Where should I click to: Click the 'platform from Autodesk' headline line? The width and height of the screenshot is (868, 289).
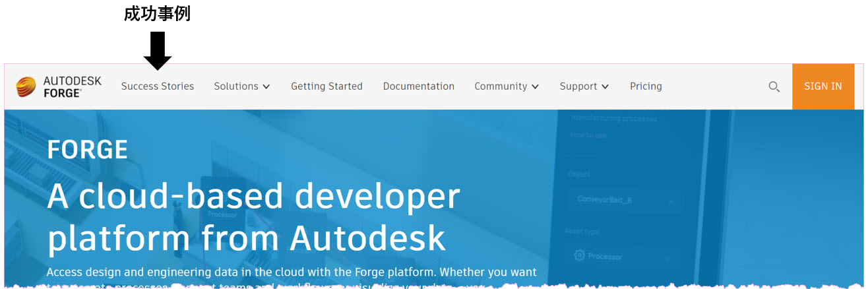[247, 238]
